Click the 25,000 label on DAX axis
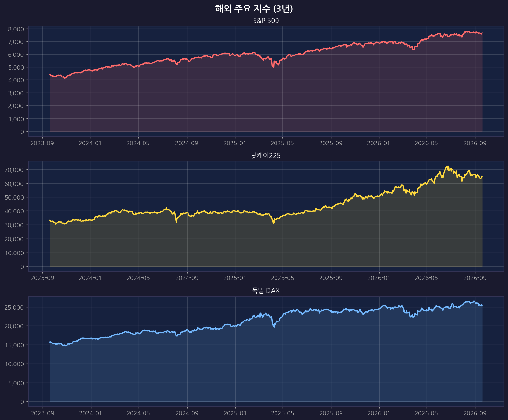This screenshot has height=420, width=508. click(x=14, y=307)
